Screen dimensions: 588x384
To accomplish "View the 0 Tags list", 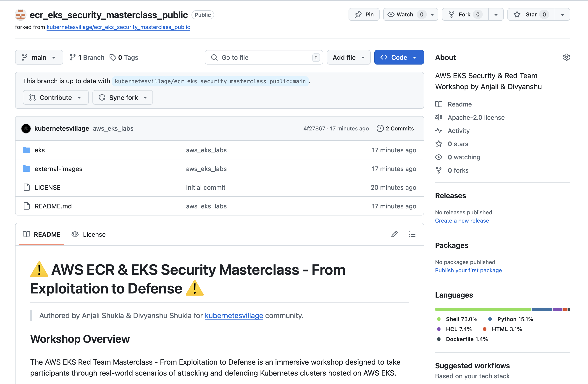I will click(124, 57).
